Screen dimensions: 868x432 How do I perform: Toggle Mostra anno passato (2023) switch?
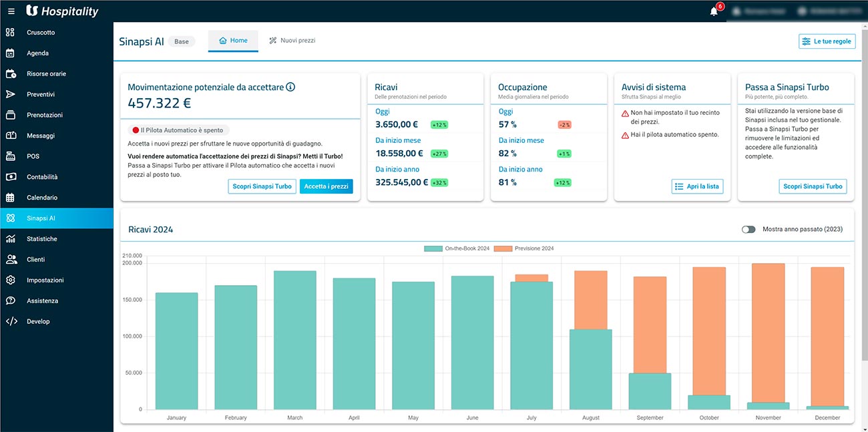(748, 230)
